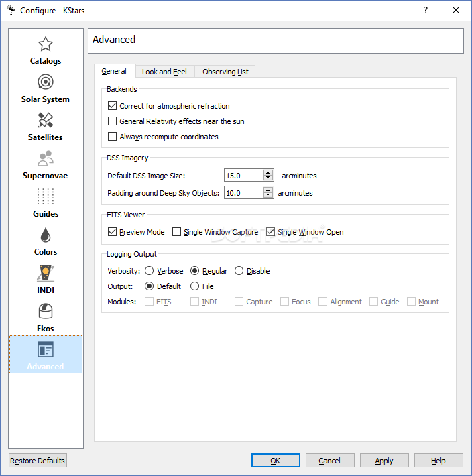Click the question mark help icon in title bar

coord(426,10)
